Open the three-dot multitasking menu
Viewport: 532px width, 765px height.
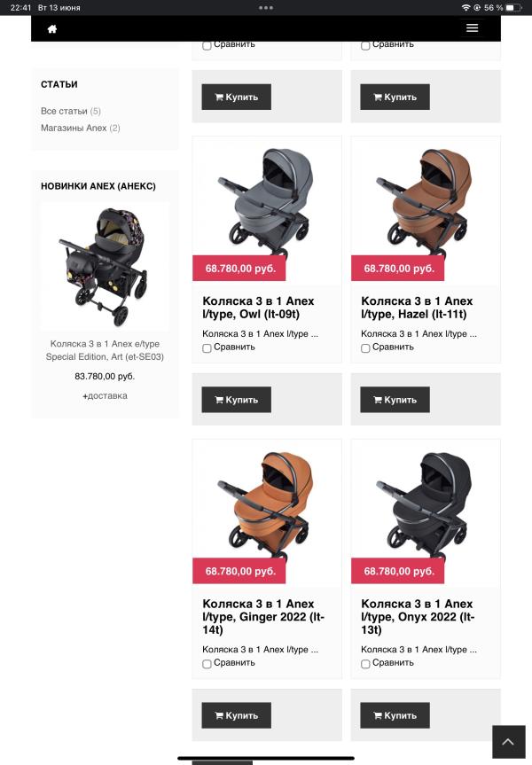[266, 8]
